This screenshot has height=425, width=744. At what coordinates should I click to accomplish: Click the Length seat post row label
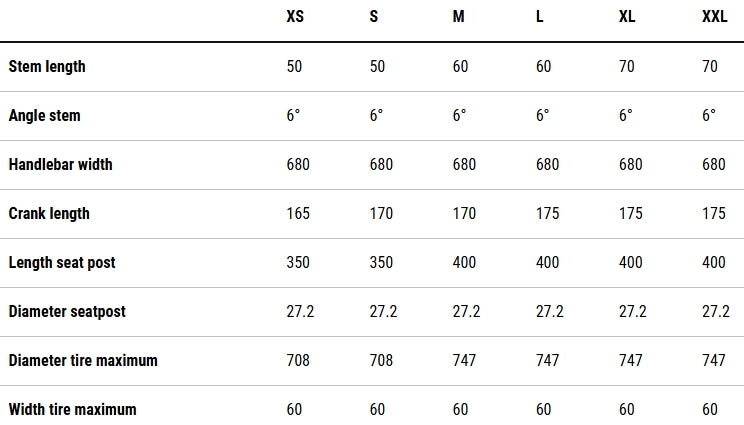point(62,263)
